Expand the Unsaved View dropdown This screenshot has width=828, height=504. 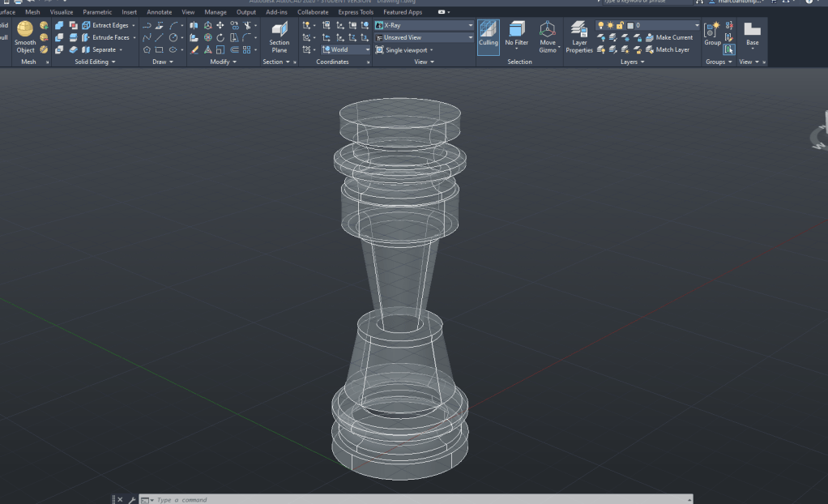click(x=424, y=37)
